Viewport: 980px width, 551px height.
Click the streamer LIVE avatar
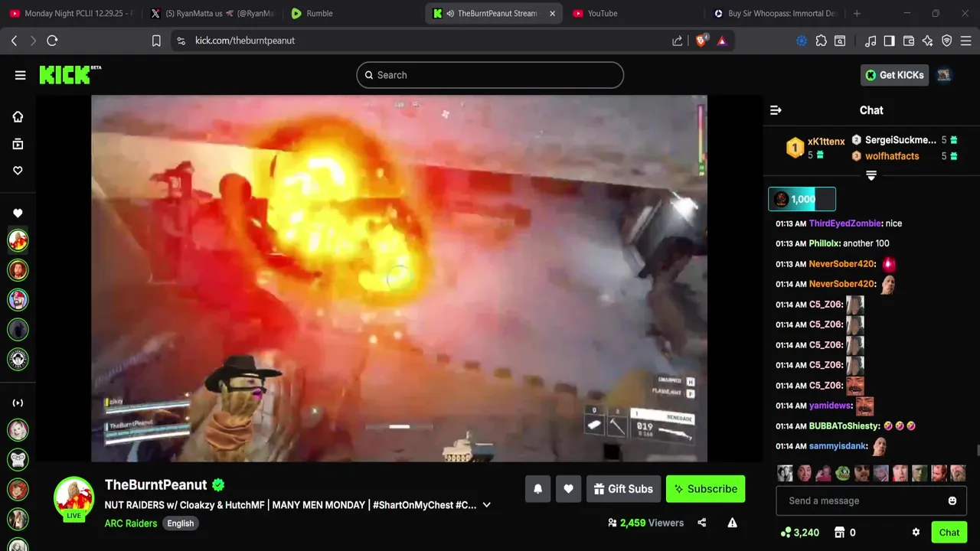point(73,499)
